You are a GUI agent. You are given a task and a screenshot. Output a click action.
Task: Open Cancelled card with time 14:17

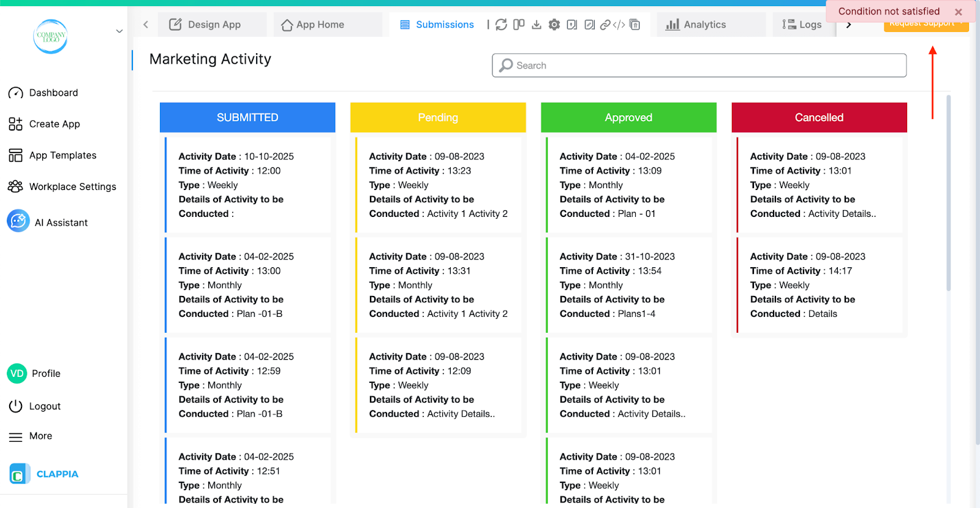click(x=819, y=285)
